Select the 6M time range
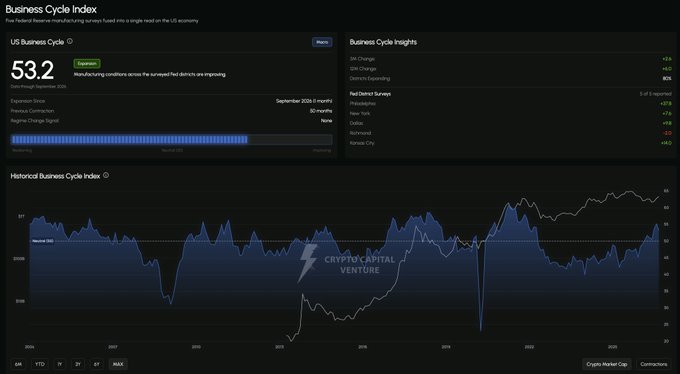This screenshot has height=374, width=680. coord(18,364)
